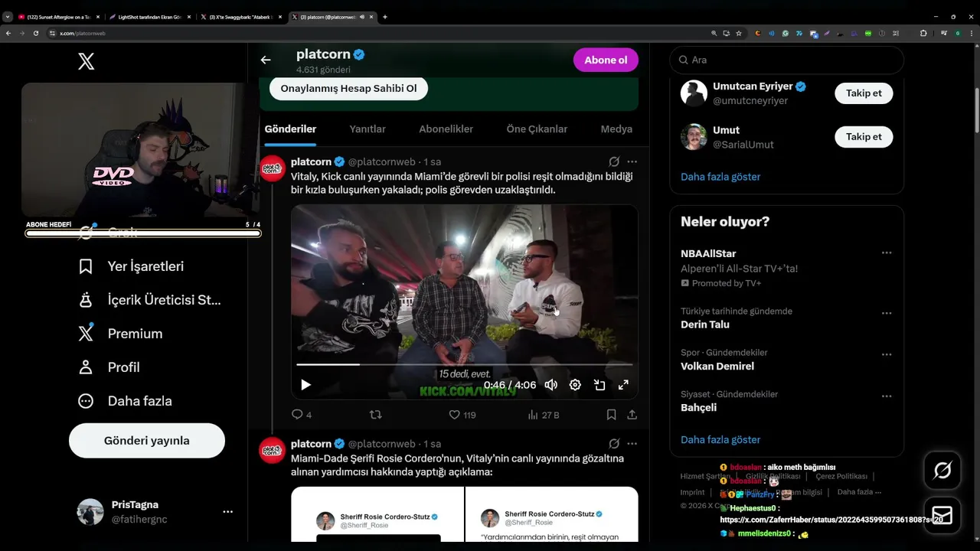Image resolution: width=980 pixels, height=551 pixels.
Task: Switch to the Gönderiler tab
Action: 291,129
